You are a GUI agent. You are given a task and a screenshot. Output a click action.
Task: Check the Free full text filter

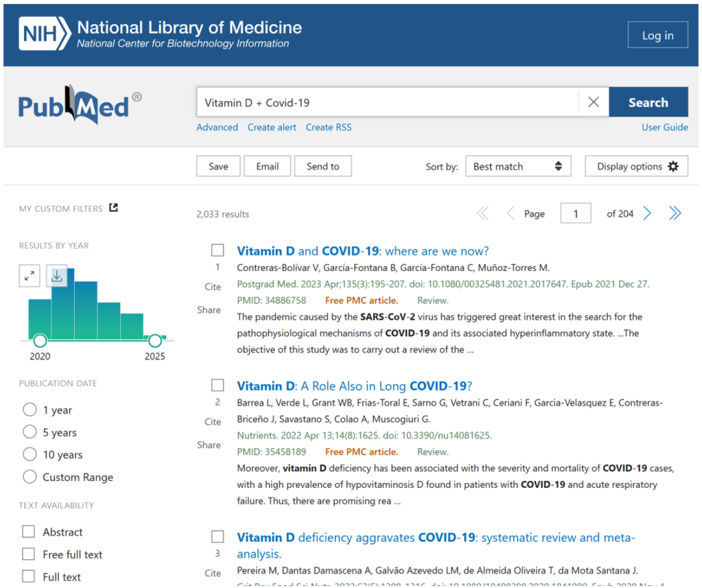coord(29,554)
